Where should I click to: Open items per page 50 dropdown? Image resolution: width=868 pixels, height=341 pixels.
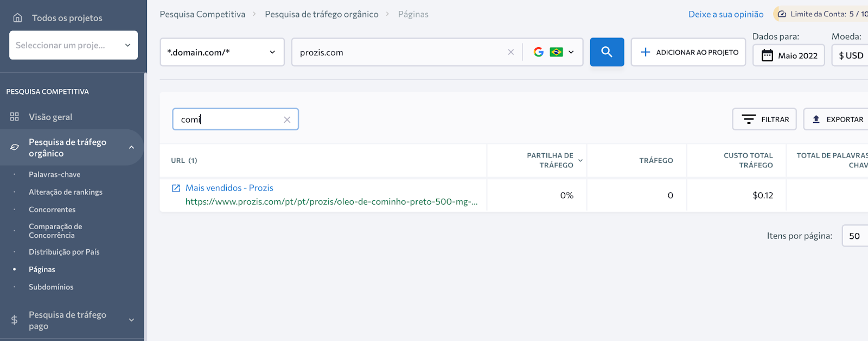click(855, 236)
